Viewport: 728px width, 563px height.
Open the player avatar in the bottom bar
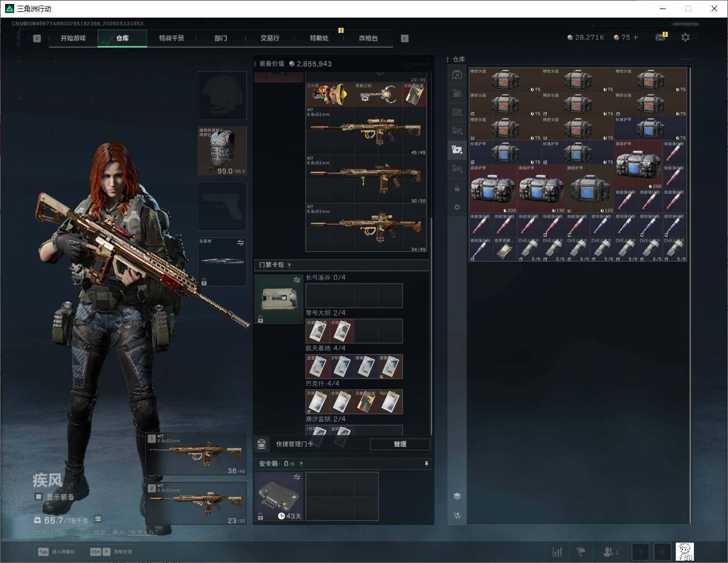coord(685,552)
